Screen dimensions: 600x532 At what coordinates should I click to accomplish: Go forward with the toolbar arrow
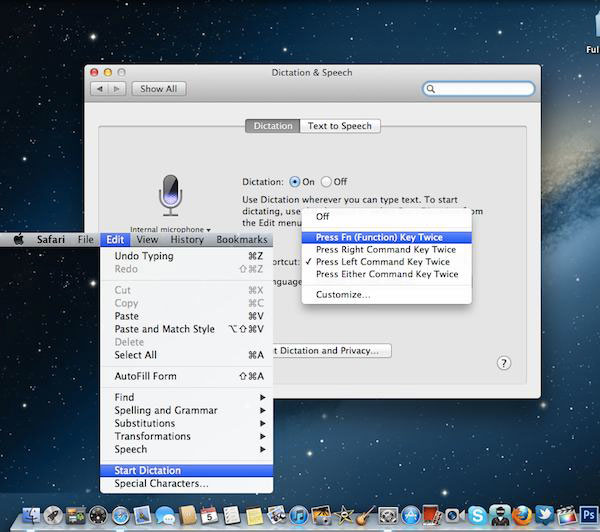[117, 89]
